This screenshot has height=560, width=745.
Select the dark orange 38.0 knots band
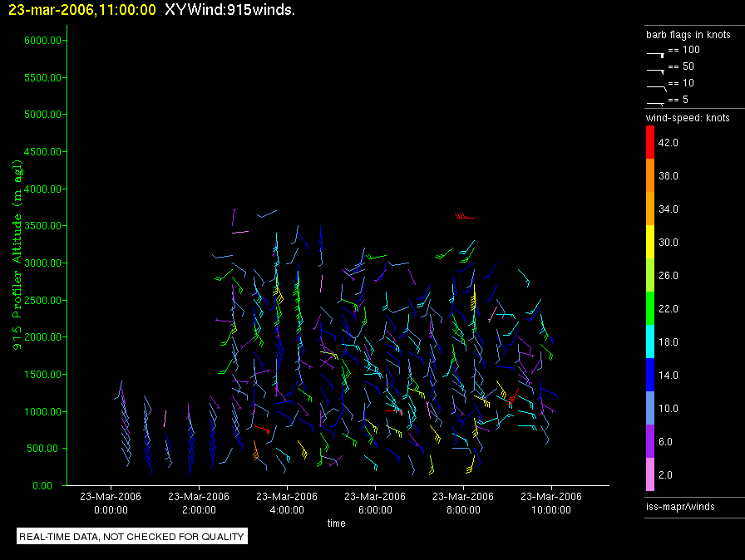coord(650,175)
